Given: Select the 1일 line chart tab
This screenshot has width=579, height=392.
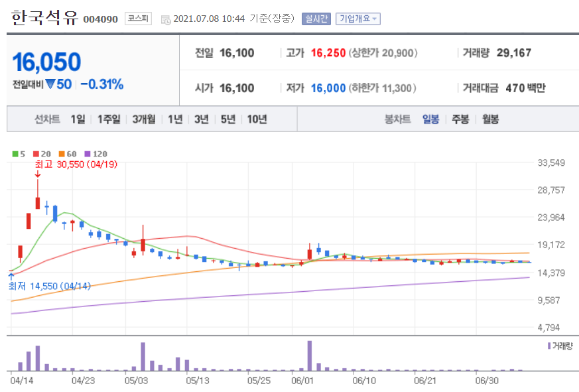Looking at the screenshot, I should [x=78, y=119].
